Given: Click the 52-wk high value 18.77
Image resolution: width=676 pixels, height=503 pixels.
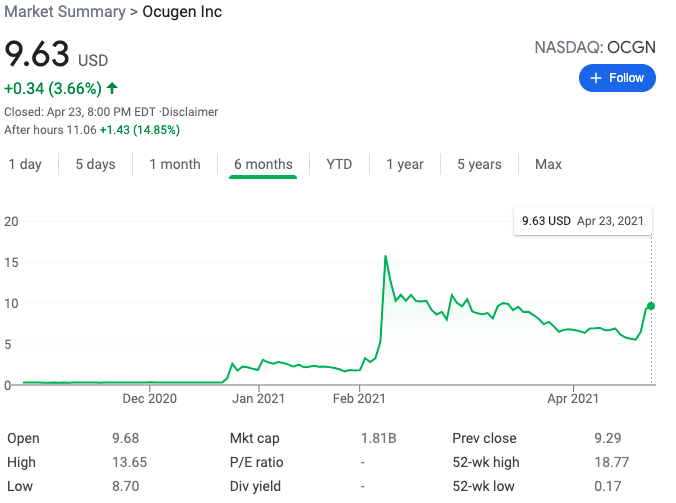Looking at the screenshot, I should pyautogui.click(x=611, y=462).
